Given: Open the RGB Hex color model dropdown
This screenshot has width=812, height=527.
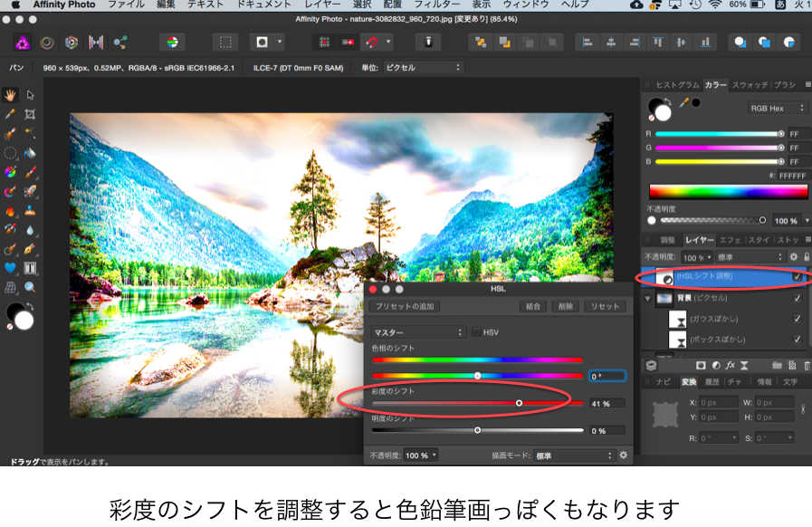Looking at the screenshot, I should pos(776,108).
